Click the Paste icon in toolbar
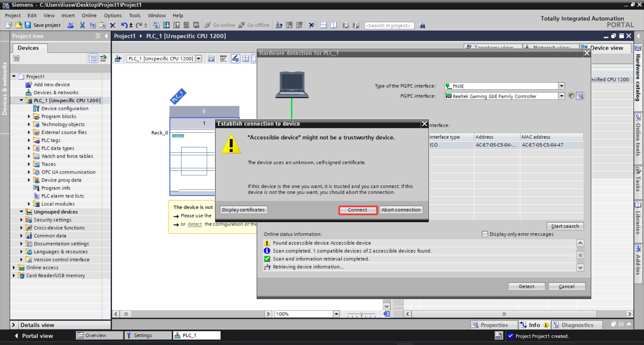 click(103, 25)
